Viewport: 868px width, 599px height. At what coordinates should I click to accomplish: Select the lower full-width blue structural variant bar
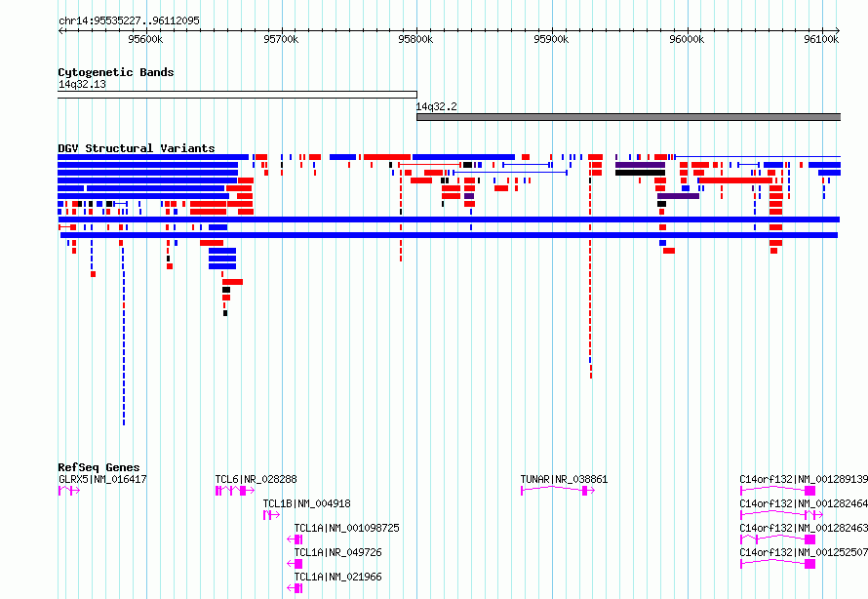(x=449, y=235)
